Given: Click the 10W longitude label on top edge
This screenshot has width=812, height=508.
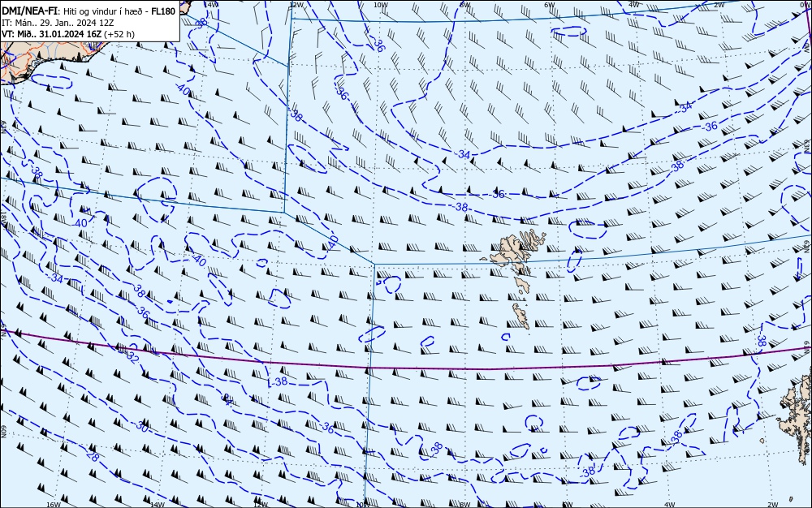Looking at the screenshot, I should tap(381, 4).
